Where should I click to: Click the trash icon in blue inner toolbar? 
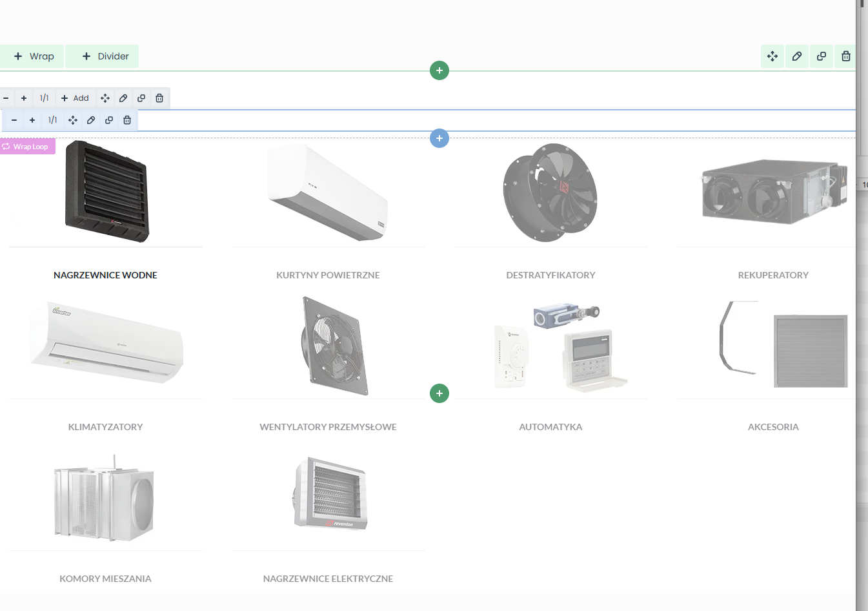click(x=127, y=120)
